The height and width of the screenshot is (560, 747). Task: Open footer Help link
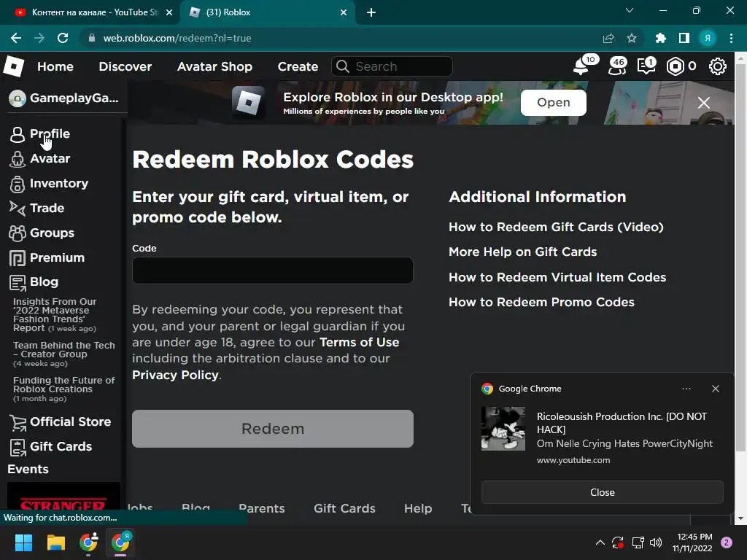pyautogui.click(x=418, y=508)
